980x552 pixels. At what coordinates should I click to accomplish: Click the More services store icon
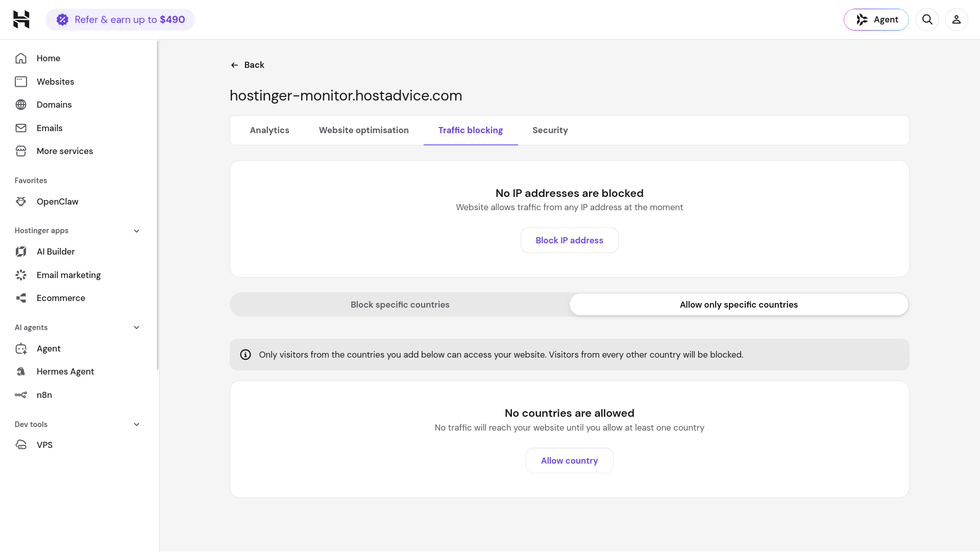(x=21, y=151)
